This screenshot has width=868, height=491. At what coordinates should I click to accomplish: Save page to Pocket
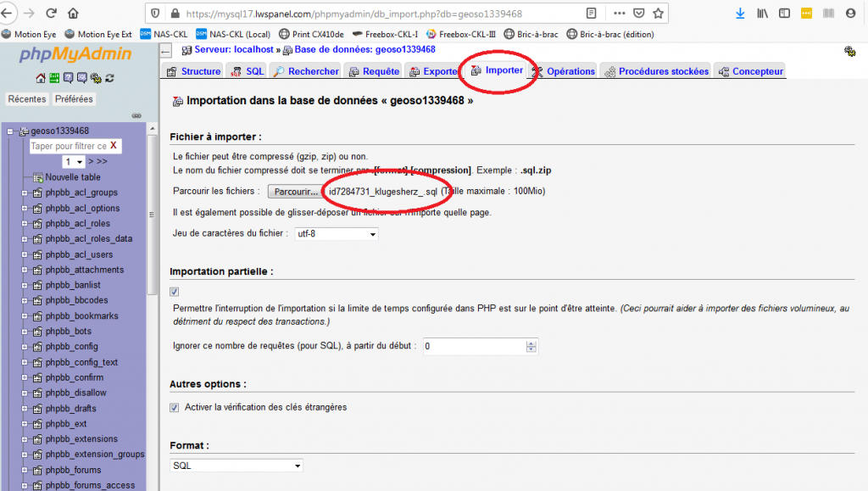tap(639, 14)
